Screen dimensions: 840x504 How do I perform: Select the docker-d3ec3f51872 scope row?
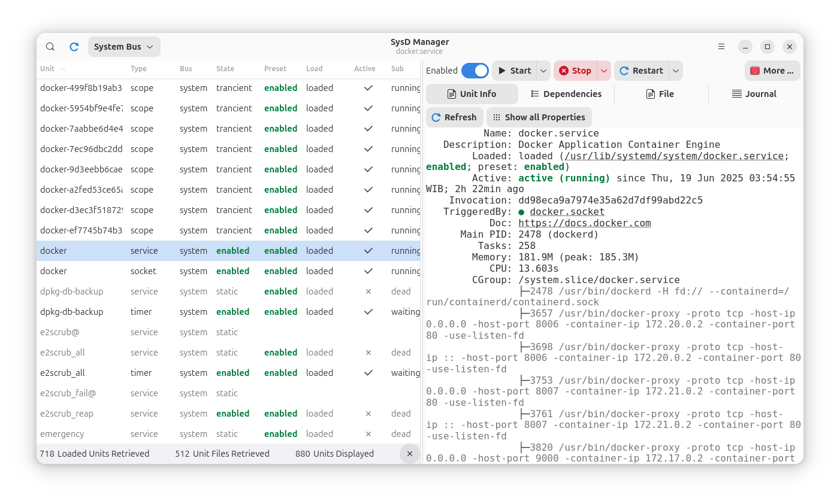[228, 210]
